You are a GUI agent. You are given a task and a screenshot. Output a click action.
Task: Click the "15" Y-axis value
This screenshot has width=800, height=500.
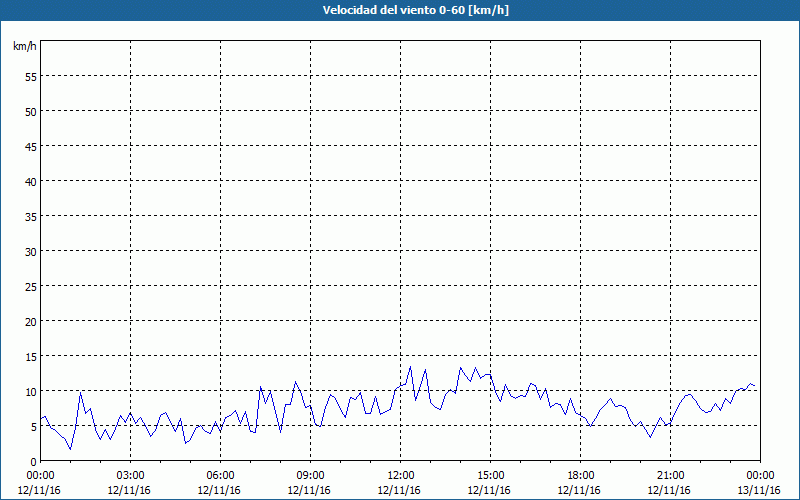pos(31,356)
